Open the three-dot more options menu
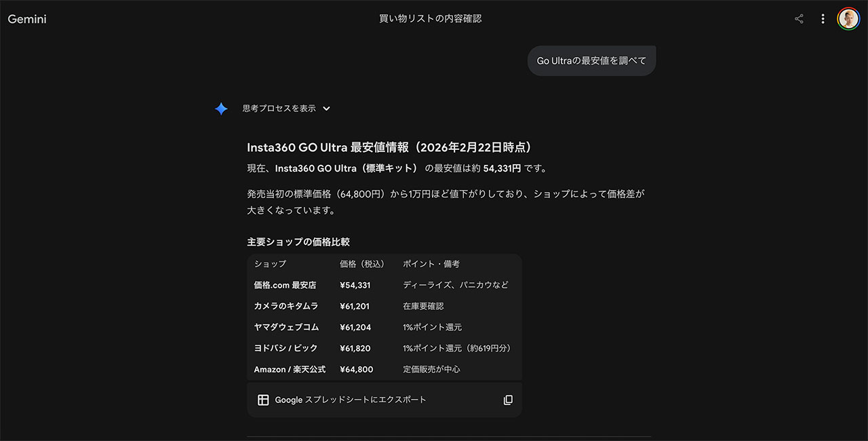 pos(823,19)
